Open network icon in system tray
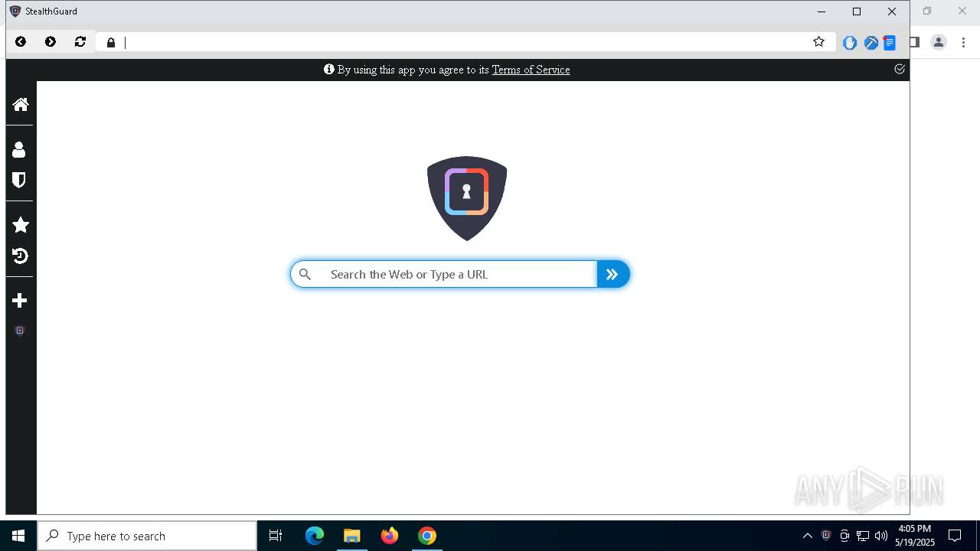This screenshot has height=551, width=980. (863, 536)
